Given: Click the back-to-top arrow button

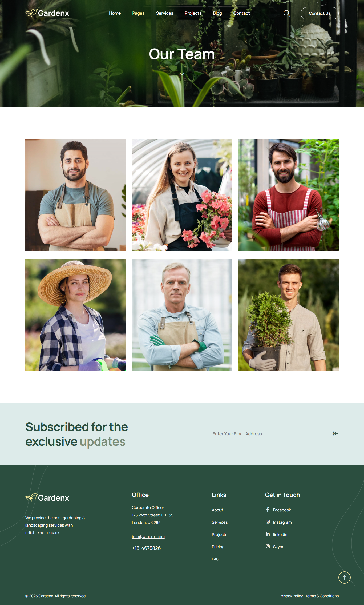Looking at the screenshot, I should (344, 578).
